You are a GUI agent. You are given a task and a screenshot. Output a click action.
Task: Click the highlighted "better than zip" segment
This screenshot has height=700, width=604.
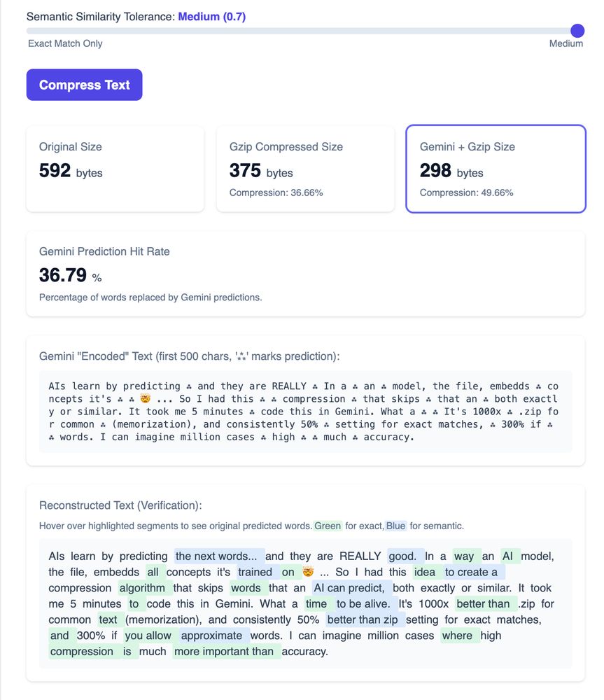[362, 619]
